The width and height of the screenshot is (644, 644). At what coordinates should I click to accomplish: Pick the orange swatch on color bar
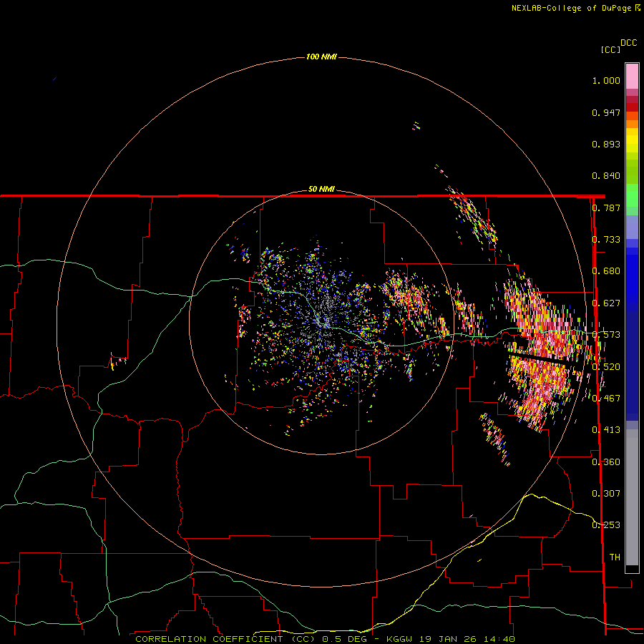click(632, 124)
